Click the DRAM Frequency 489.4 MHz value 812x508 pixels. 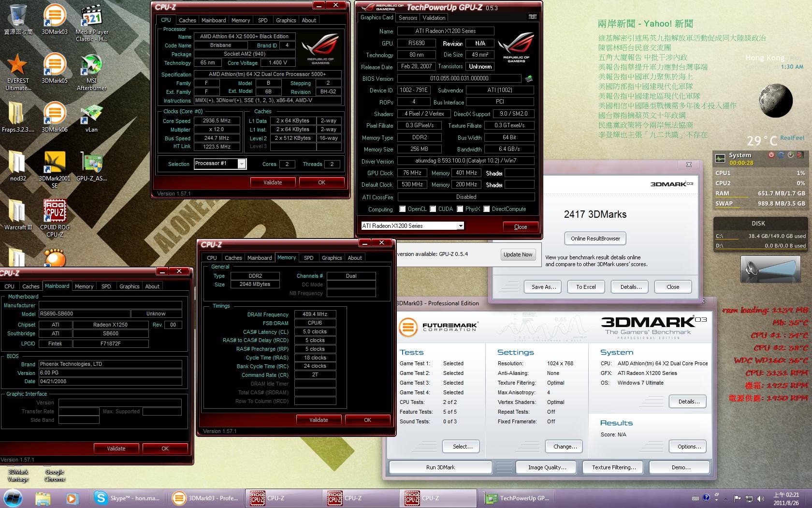(315, 314)
